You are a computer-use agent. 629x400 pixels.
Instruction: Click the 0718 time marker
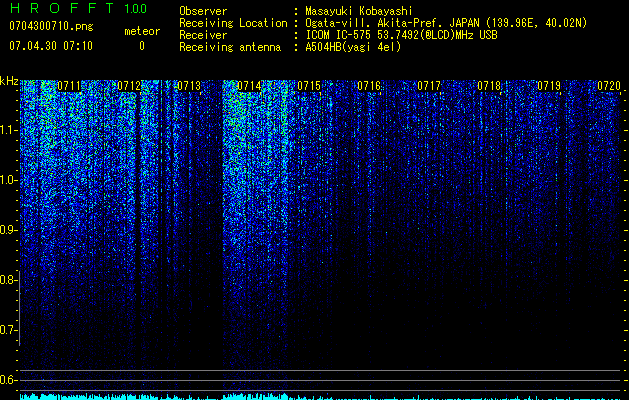[x=489, y=86]
